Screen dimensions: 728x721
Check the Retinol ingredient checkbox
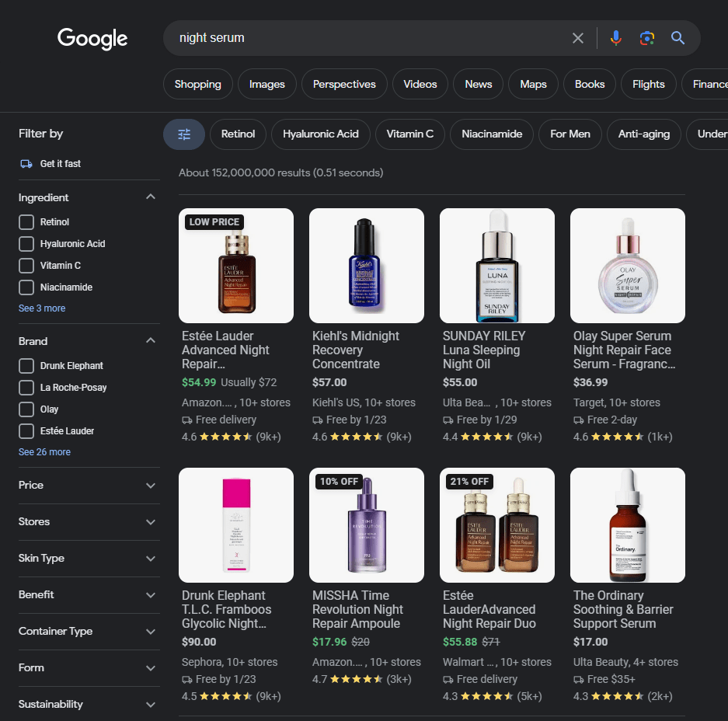pos(26,222)
